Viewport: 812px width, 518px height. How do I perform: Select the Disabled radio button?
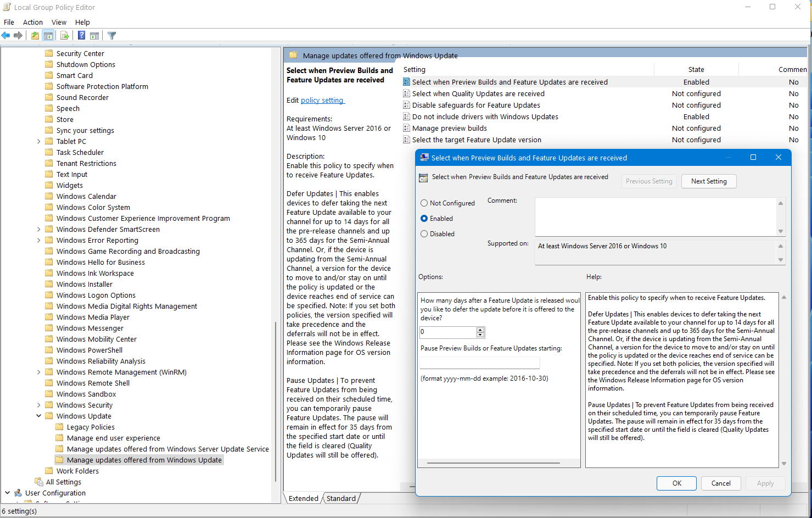point(424,234)
